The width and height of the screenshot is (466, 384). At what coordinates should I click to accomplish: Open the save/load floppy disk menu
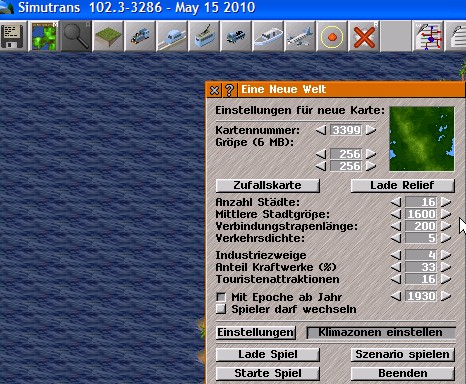12,36
